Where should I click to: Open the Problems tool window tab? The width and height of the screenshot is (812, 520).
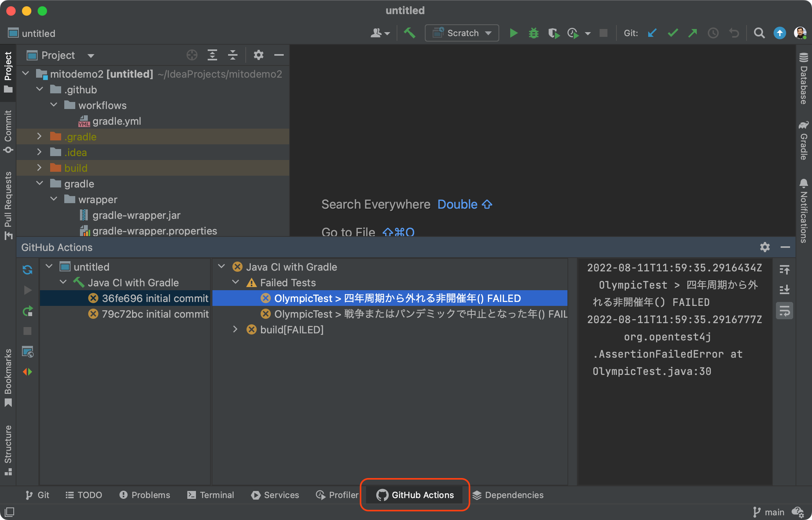coord(145,495)
